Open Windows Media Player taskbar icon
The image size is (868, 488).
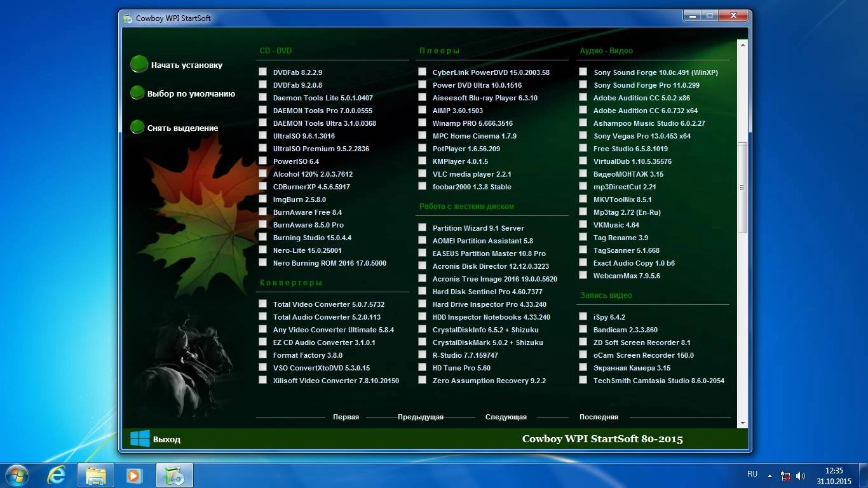[135, 475]
